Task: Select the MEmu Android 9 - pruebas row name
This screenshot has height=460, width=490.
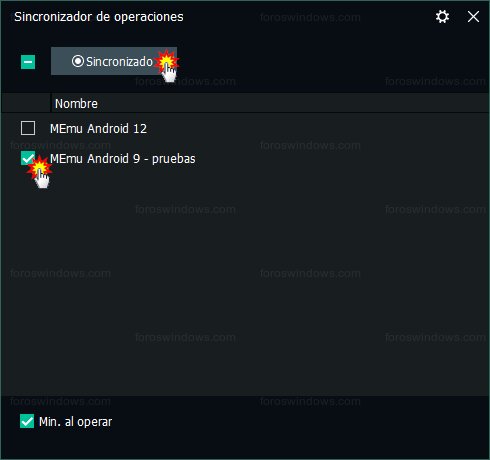Action: 123,159
